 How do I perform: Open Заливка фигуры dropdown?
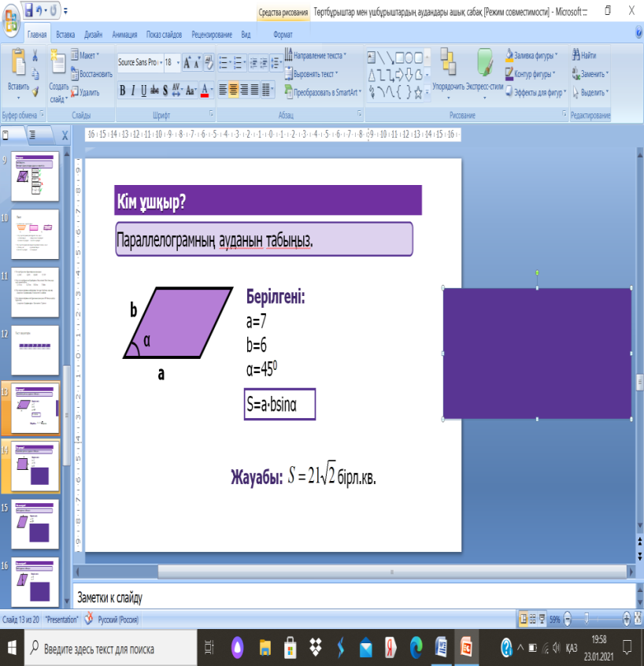click(531, 55)
